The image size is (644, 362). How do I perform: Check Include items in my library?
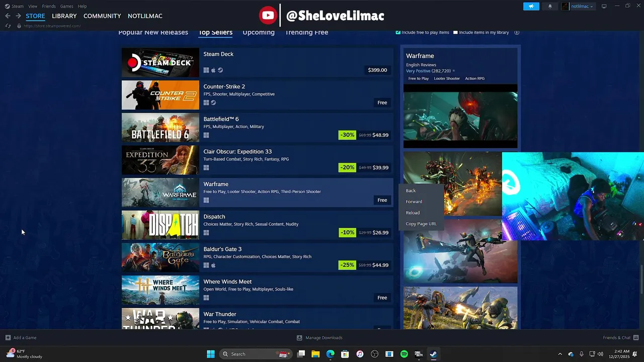point(455,32)
